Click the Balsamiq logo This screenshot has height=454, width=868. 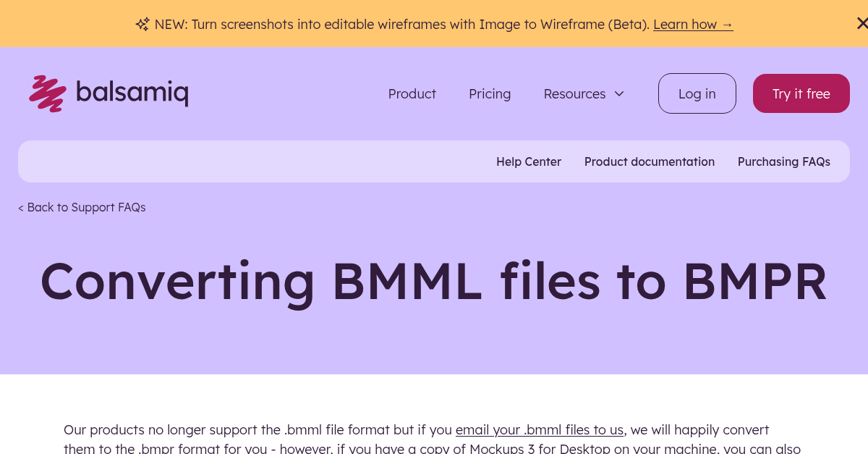click(x=108, y=93)
